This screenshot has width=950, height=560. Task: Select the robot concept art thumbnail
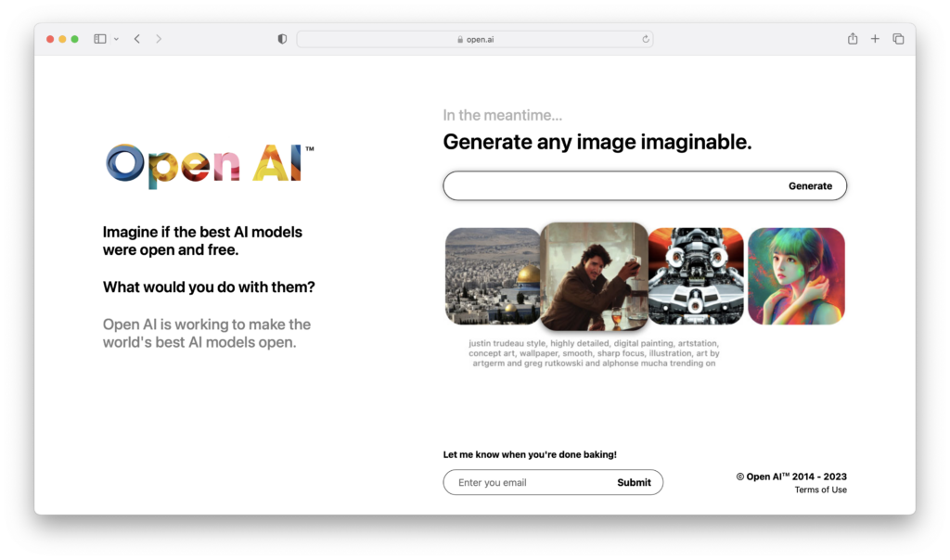pos(695,275)
